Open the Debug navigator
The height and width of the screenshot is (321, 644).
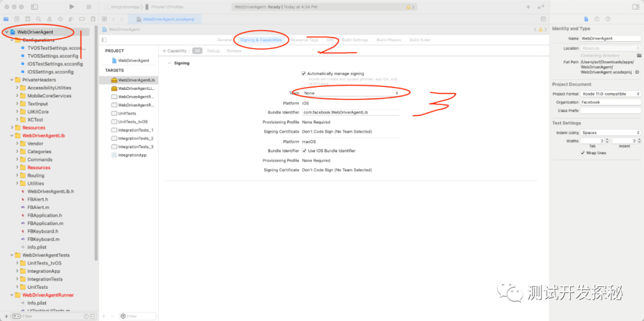[x=71, y=19]
